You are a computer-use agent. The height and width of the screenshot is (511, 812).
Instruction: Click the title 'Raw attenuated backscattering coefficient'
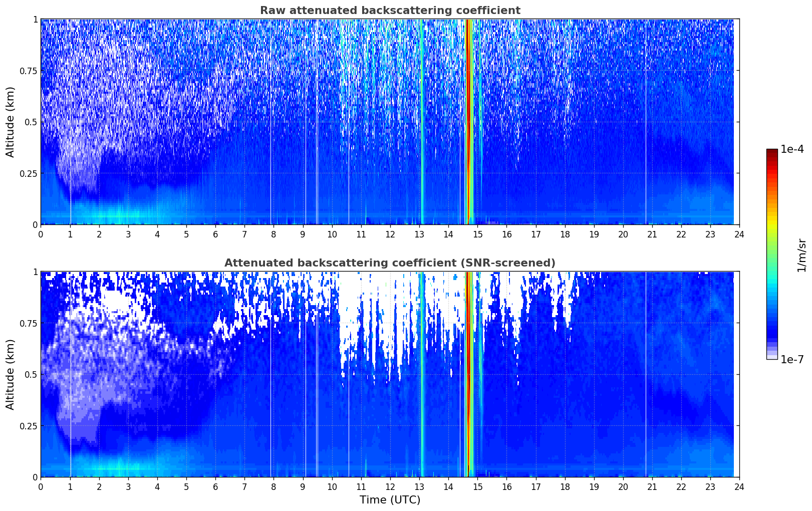(x=390, y=11)
